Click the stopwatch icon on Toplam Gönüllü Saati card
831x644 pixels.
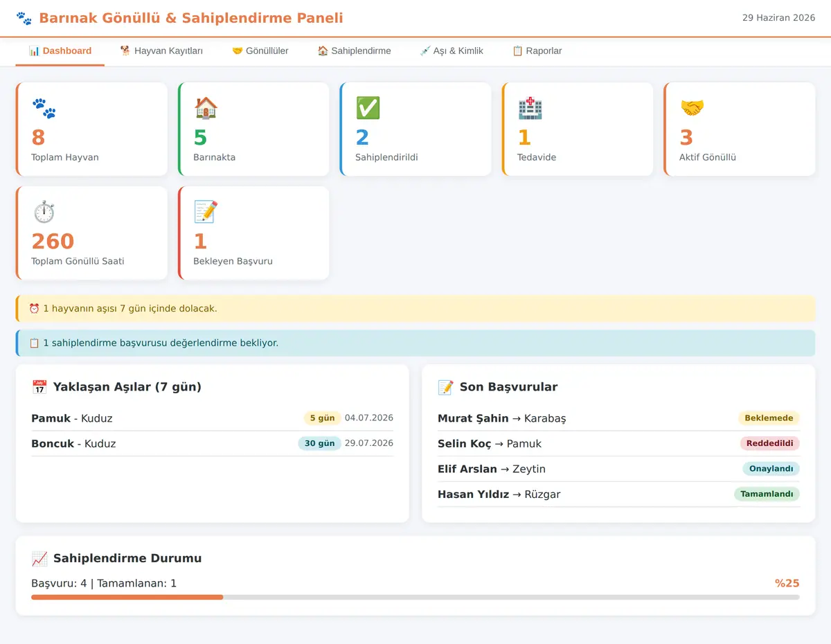coord(44,212)
